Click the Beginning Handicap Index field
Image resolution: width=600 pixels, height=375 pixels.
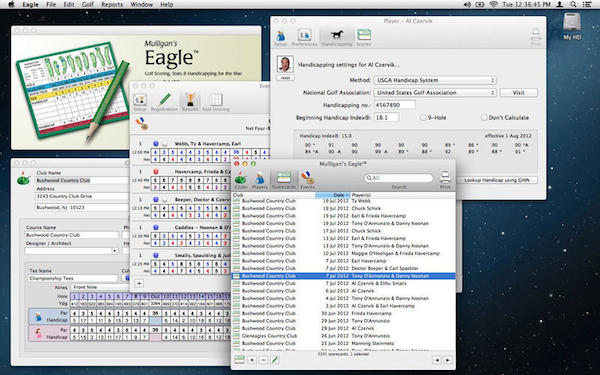386,117
